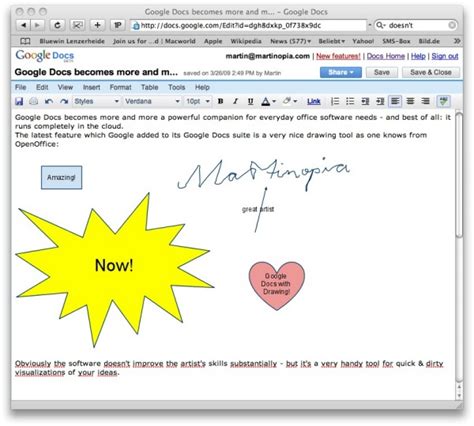Click the text color A icon
The width and height of the screenshot is (474, 426).
[x=266, y=101]
